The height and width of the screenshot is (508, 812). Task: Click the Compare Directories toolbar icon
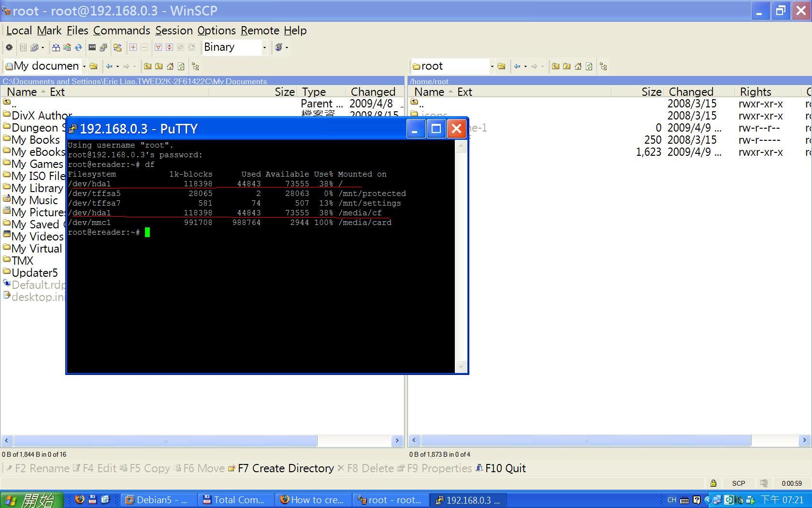pos(56,47)
